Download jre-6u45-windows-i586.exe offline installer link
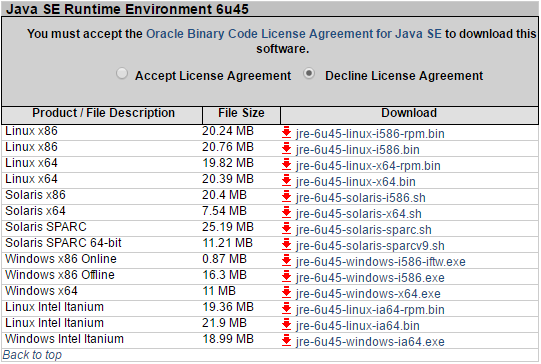Screen dimensions: 541x364 point(370,278)
